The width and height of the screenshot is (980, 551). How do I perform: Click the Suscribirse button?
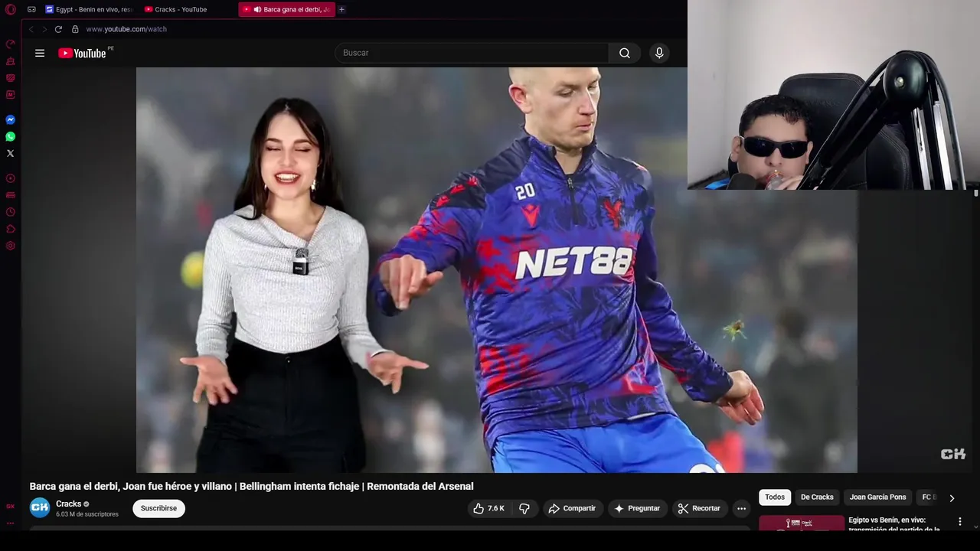click(158, 508)
